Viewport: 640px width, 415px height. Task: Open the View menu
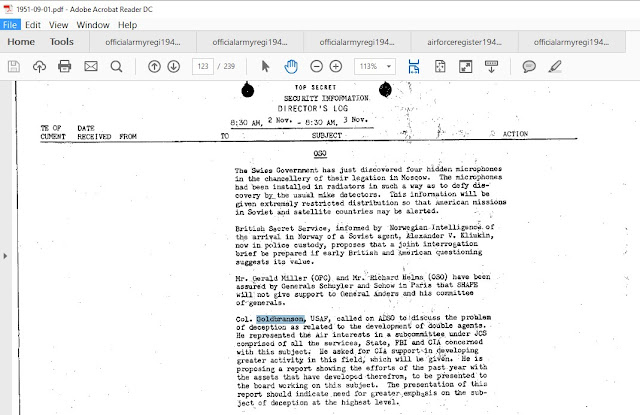[58, 24]
